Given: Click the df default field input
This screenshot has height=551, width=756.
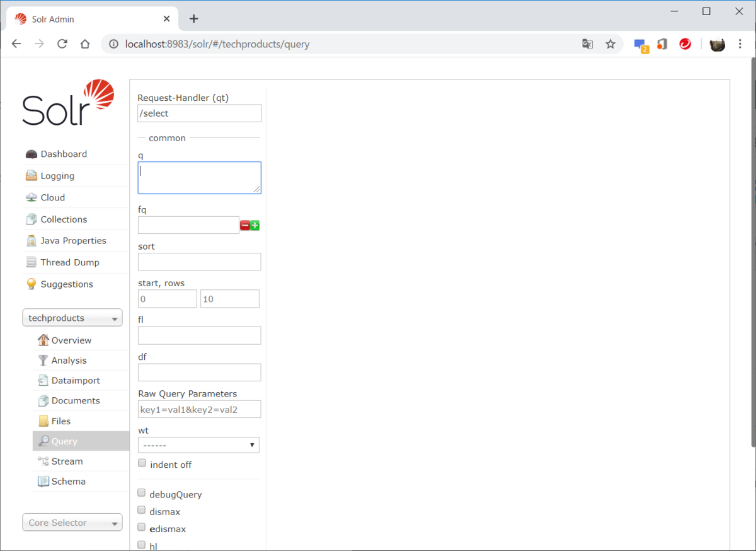Looking at the screenshot, I should (x=200, y=372).
